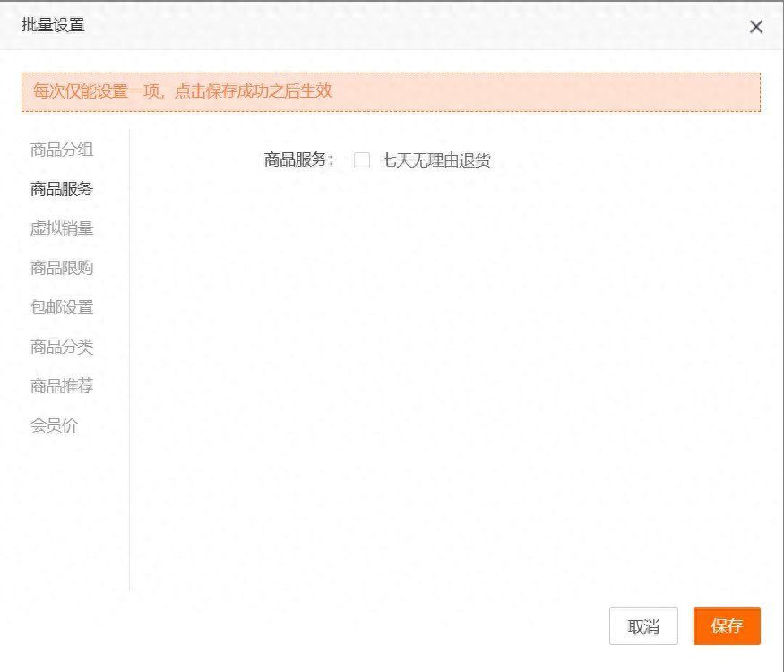Switch to the 会员价 tab
This screenshot has height=672, width=784.
(x=55, y=426)
